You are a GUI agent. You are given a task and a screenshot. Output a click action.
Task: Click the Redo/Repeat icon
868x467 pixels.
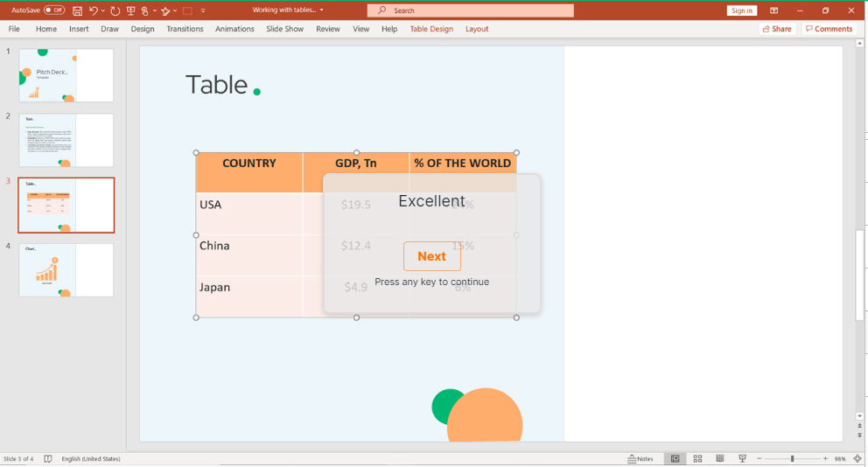[x=115, y=10]
